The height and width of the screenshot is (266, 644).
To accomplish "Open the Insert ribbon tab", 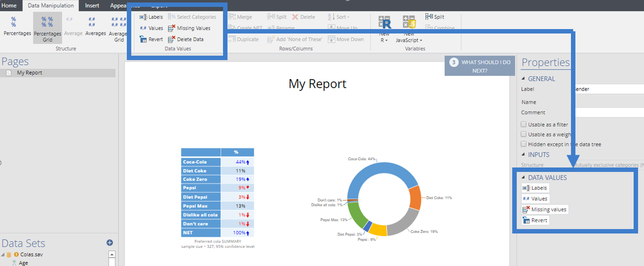I will pyautogui.click(x=92, y=5).
